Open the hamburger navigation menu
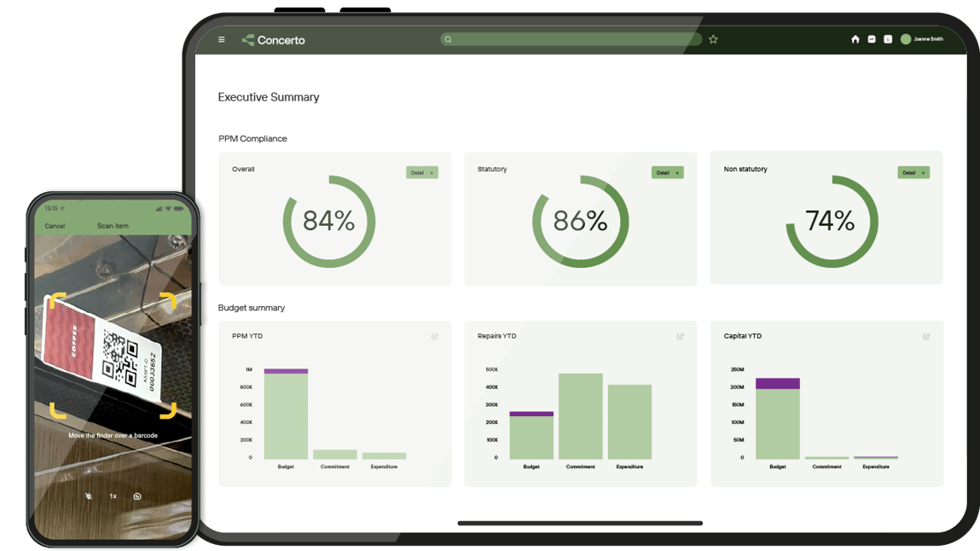 tap(221, 39)
